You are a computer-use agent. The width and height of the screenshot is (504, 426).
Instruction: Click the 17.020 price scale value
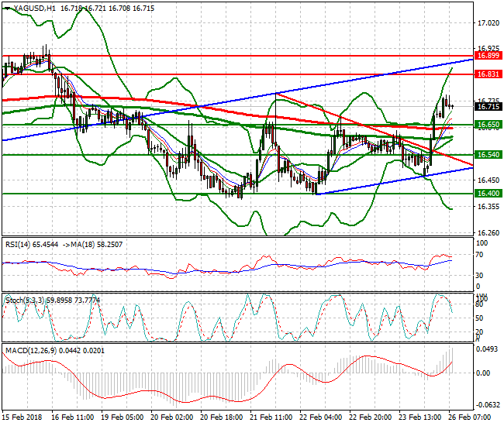488,22
